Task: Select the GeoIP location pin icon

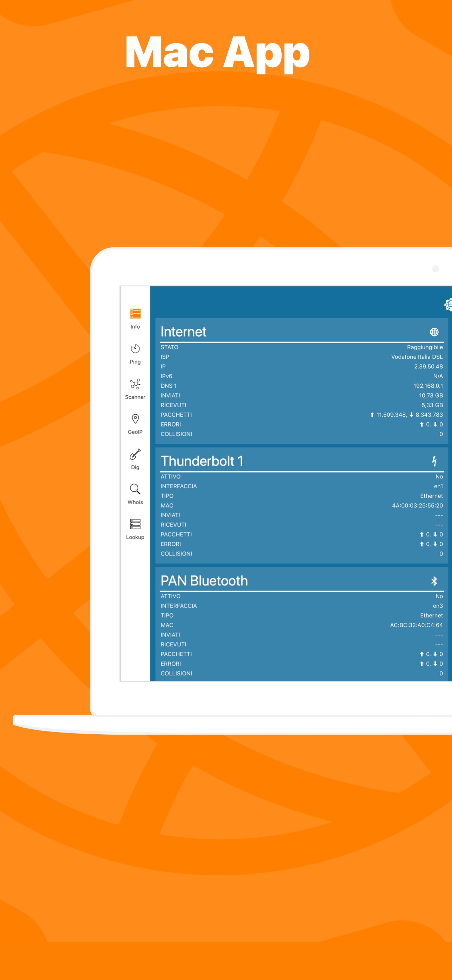Action: [x=135, y=419]
